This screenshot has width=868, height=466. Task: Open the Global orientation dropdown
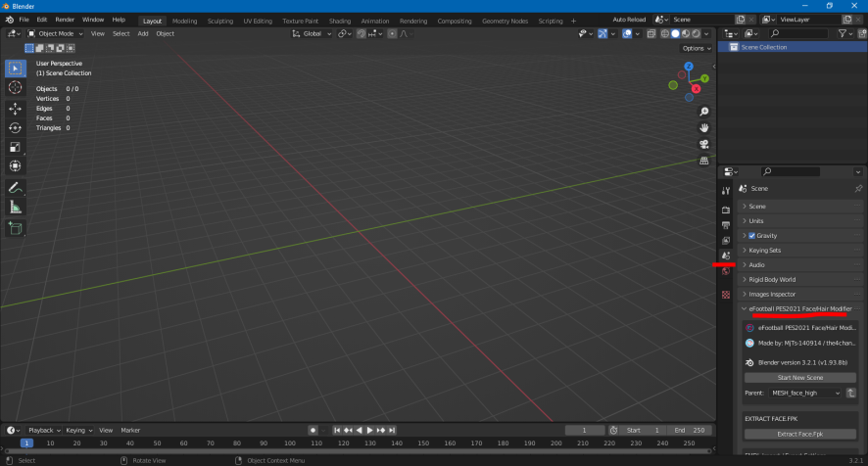tap(312, 33)
